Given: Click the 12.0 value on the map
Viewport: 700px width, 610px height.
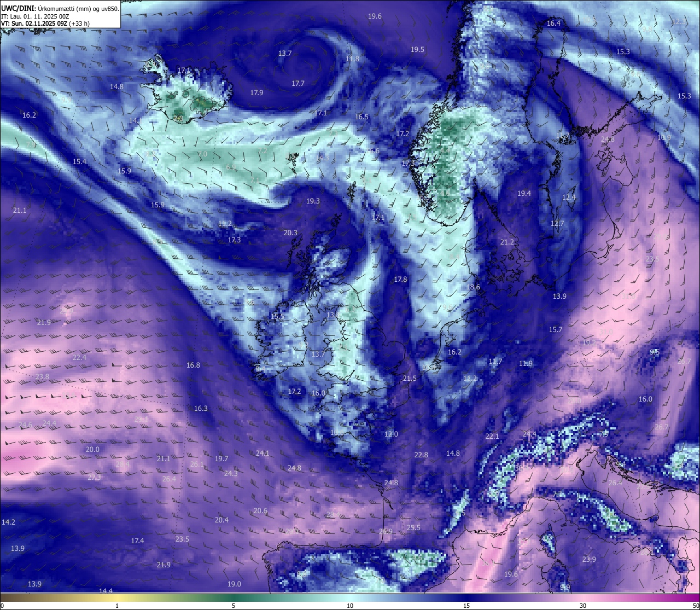Looking at the screenshot, I should 391,434.
